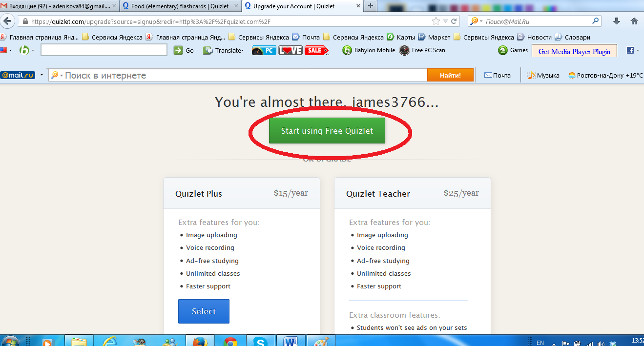644x346 pixels.
Task: Reload the page
Action: pyautogui.click(x=454, y=21)
